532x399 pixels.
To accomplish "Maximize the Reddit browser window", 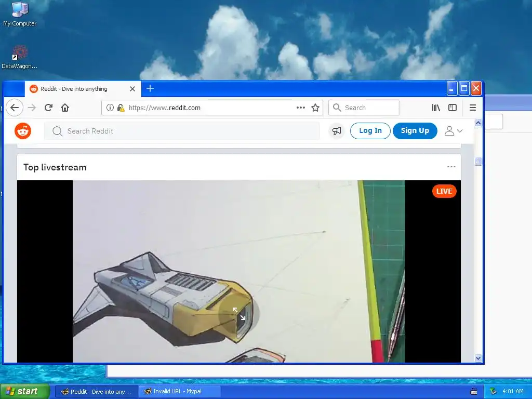I will tap(464, 88).
